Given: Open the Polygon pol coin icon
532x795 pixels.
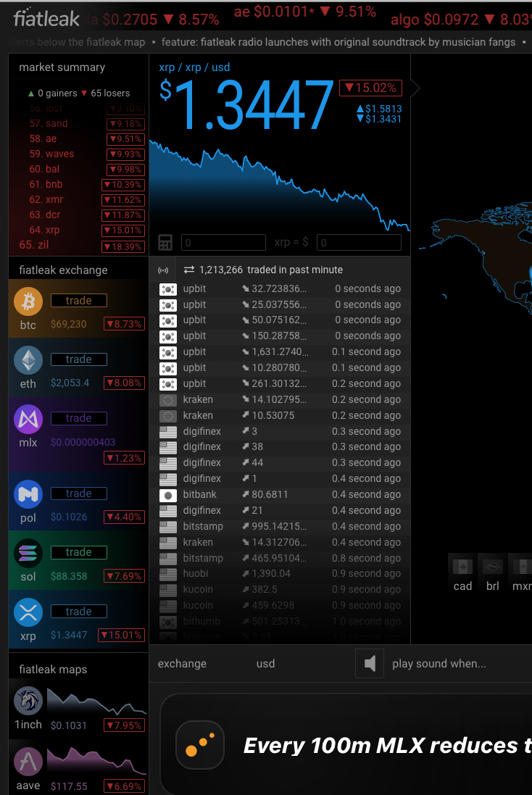Looking at the screenshot, I should [x=28, y=494].
